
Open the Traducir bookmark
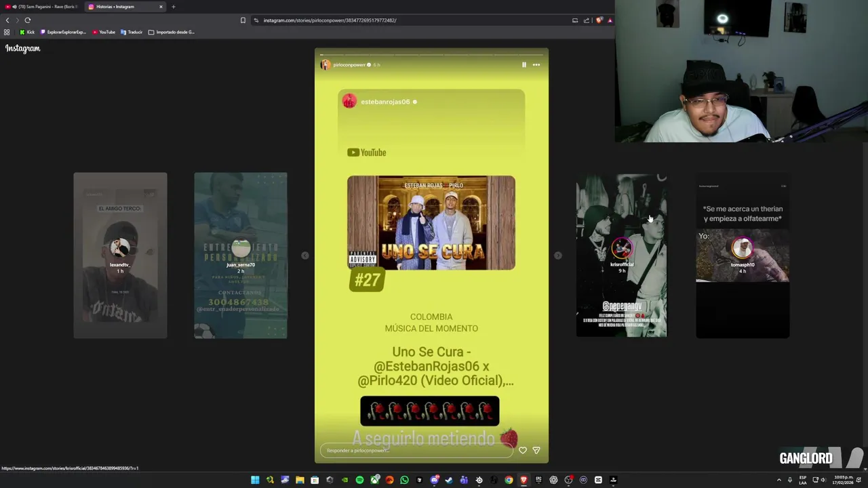tap(132, 32)
